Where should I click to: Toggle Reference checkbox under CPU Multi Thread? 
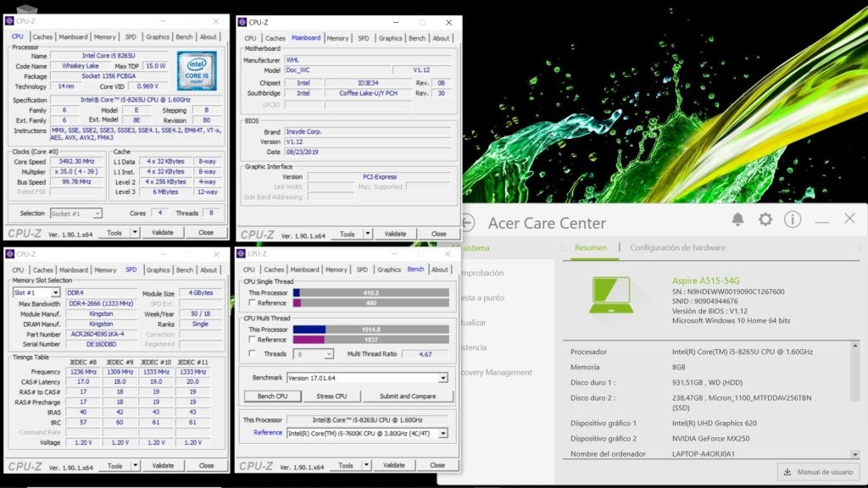click(x=252, y=339)
